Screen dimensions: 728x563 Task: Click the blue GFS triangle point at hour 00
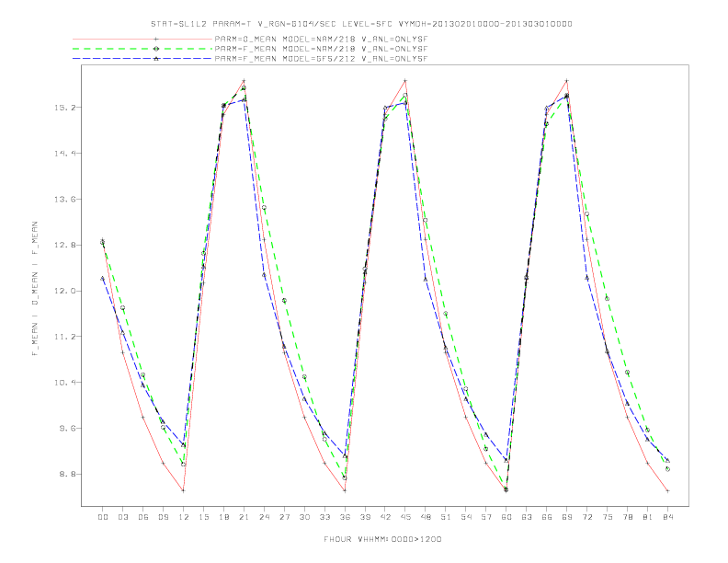[x=103, y=278]
